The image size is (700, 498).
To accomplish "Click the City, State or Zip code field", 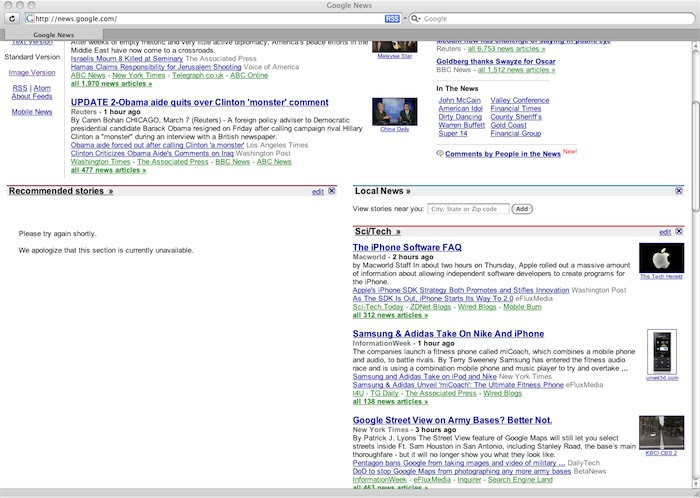I will click(468, 209).
